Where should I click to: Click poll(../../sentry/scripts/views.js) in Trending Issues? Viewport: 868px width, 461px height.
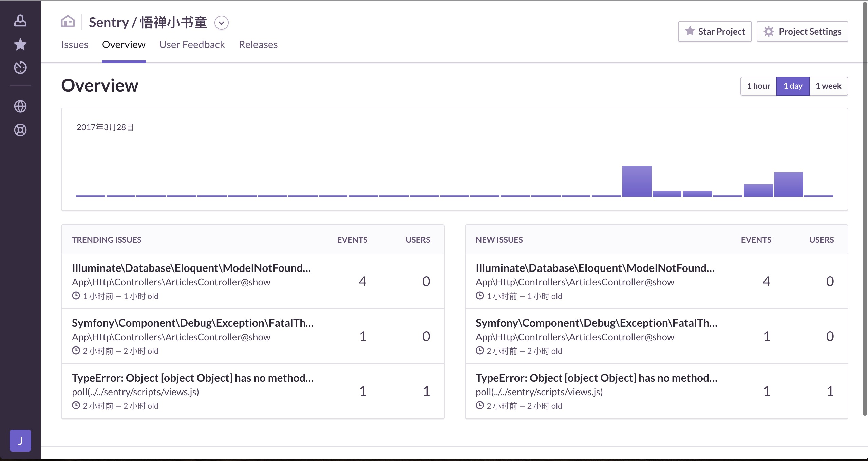click(x=135, y=392)
